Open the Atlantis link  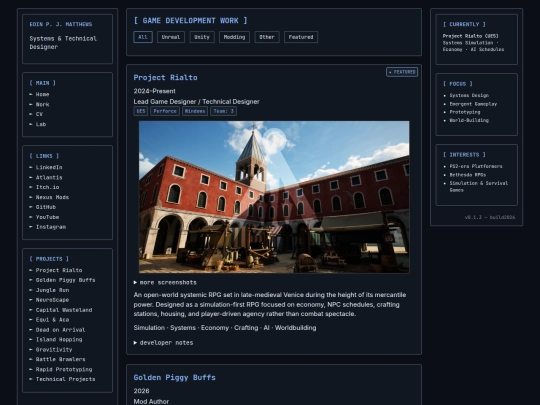(x=49, y=177)
